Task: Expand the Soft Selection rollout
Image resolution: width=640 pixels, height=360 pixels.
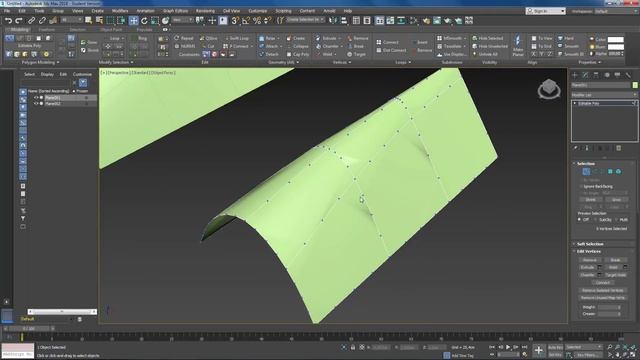Action: [x=590, y=244]
